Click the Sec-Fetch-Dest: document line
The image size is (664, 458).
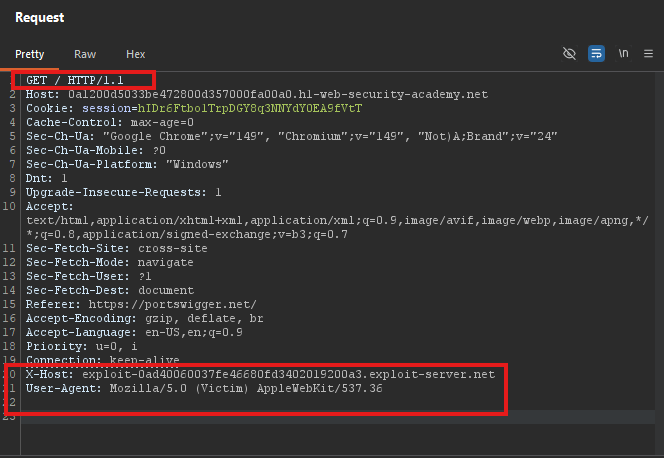tap(110, 290)
